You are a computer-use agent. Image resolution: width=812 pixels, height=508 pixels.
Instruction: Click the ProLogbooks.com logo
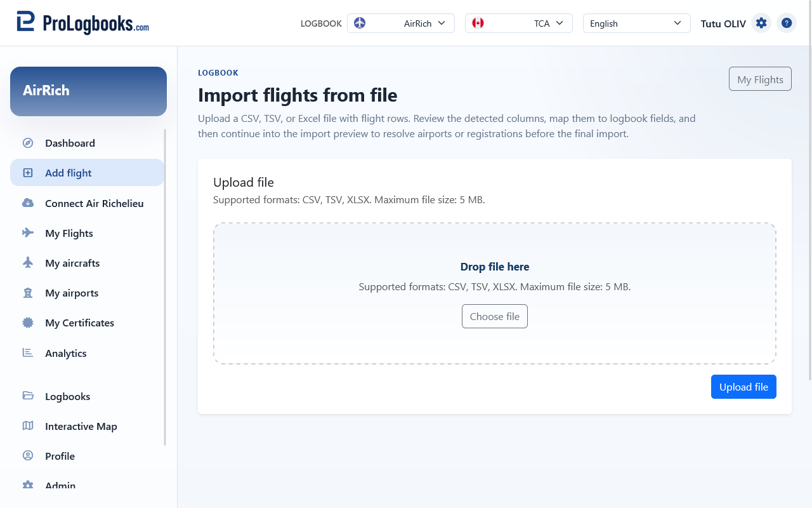tap(82, 23)
